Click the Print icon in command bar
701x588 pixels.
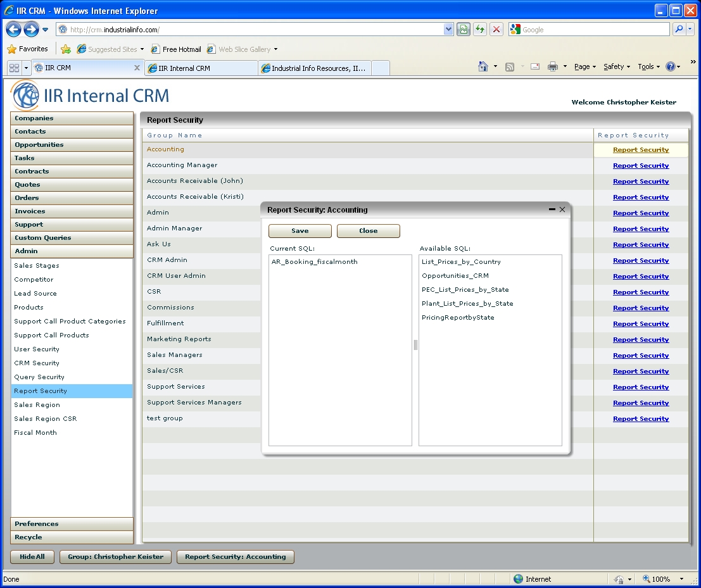(552, 66)
